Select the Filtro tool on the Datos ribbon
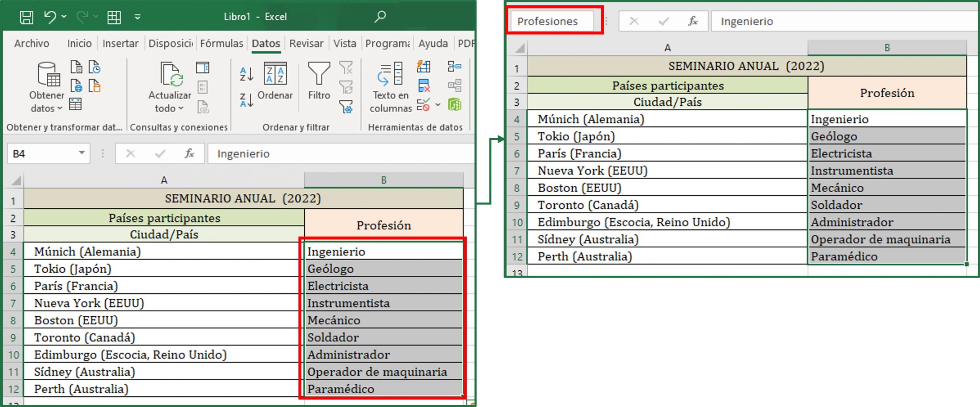Image resolution: width=980 pixels, height=407 pixels. [x=318, y=77]
